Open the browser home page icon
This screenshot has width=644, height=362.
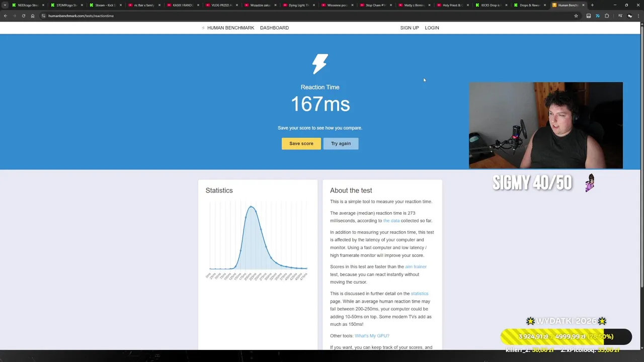pyautogui.click(x=33, y=16)
